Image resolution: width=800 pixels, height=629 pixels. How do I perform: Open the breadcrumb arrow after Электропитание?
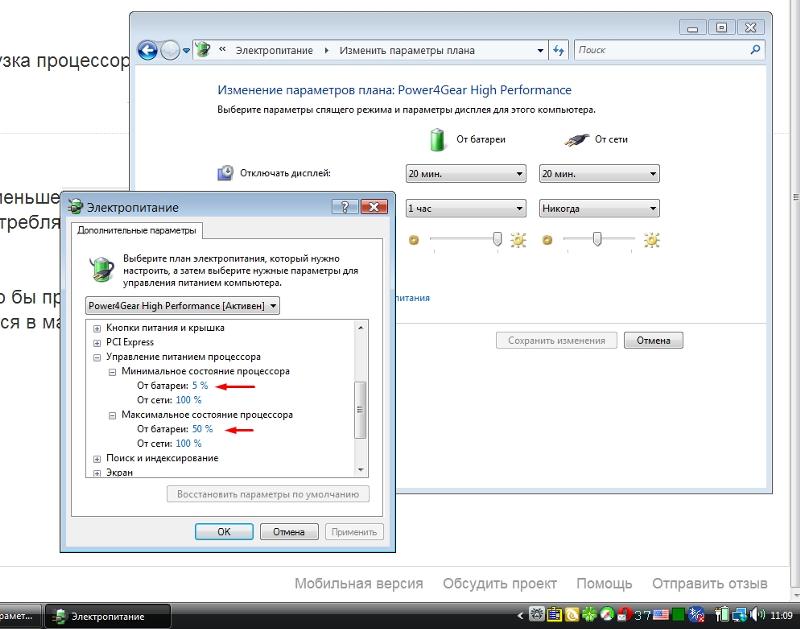[x=327, y=51]
